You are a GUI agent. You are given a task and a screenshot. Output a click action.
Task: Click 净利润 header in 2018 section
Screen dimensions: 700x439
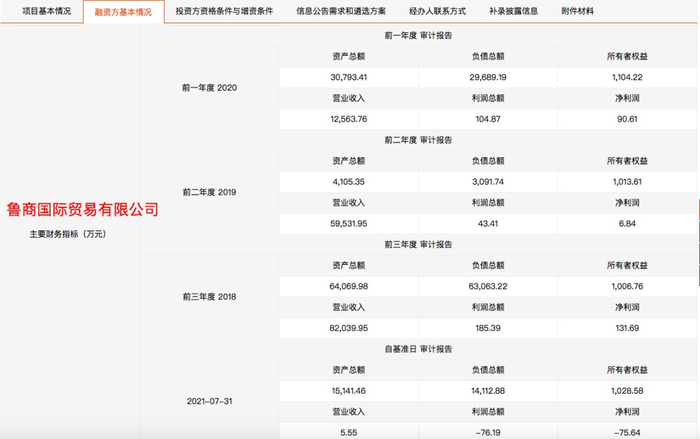tap(627, 307)
